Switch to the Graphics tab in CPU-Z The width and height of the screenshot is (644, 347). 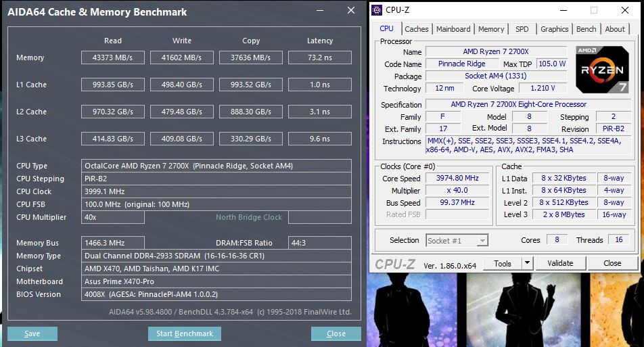coord(554,29)
